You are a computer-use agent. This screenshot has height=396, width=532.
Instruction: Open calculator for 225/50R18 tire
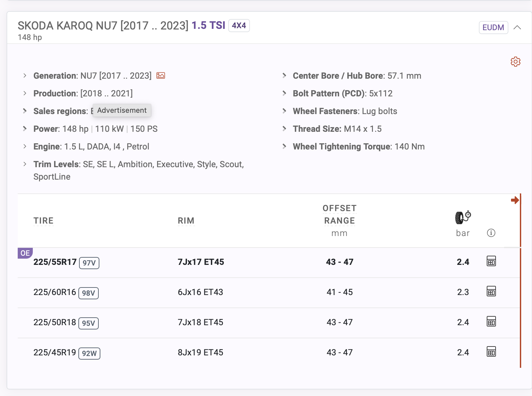point(491,322)
